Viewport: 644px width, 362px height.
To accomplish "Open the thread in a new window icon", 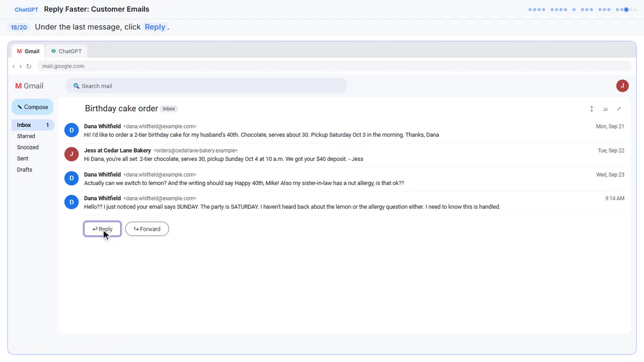I will pos(619,109).
